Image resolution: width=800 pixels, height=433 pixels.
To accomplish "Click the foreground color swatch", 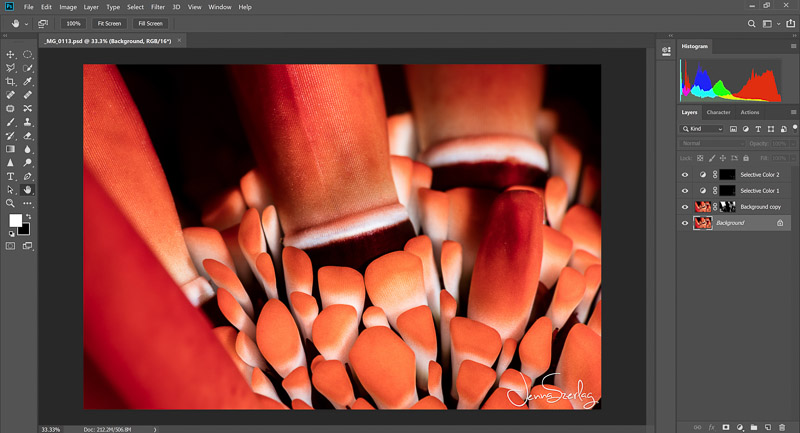I will point(15,220).
